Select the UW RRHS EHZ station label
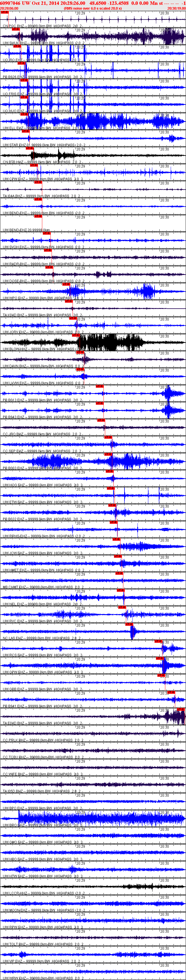This screenshot has width=186, height=980. (44, 536)
